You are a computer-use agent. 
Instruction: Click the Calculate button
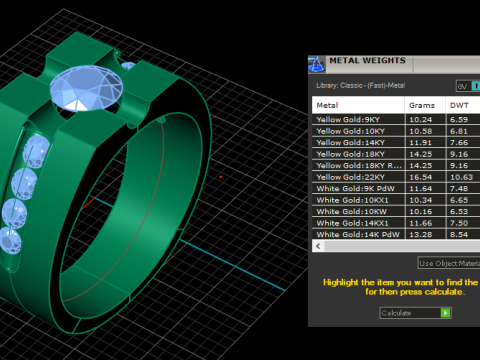coord(415,313)
